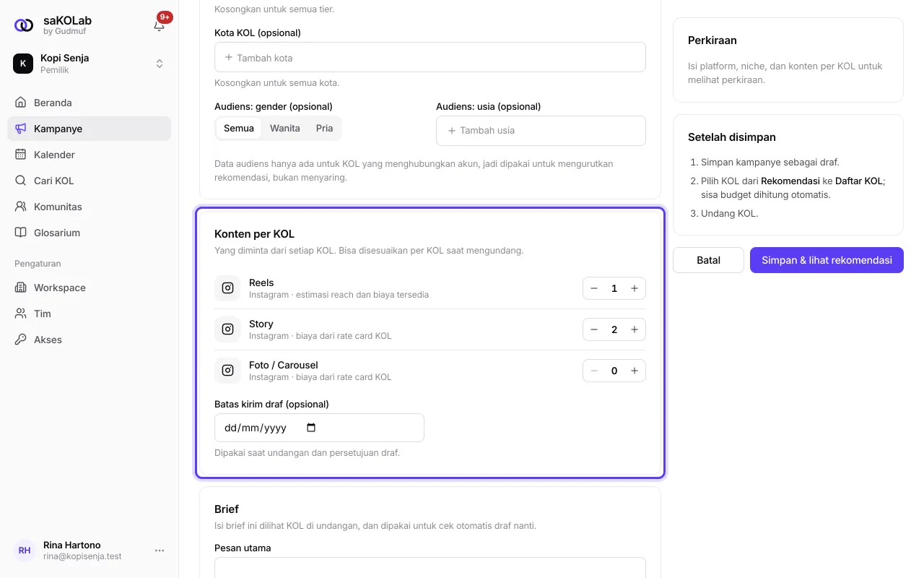The height and width of the screenshot is (578, 924).
Task: Click the Instagram icon beside Reels
Action: (227, 288)
